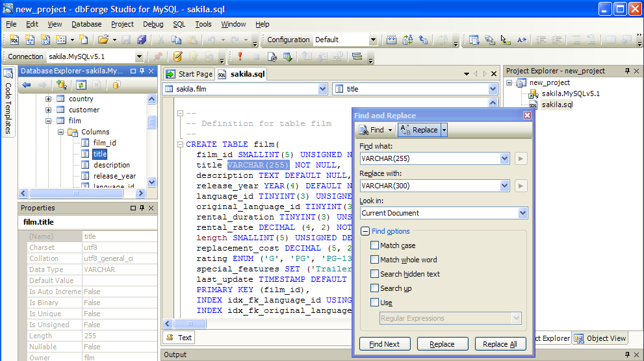Open the Debug menu
This screenshot has height=361, width=644.
pyautogui.click(x=153, y=24)
